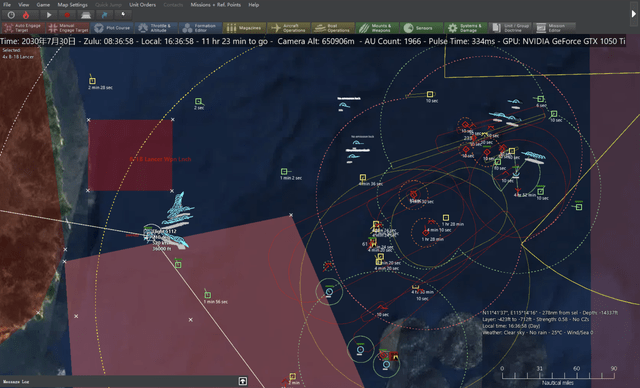Screen dimensions: 640x388
Task: Select the Manual Engage Target button
Action: 68,28
